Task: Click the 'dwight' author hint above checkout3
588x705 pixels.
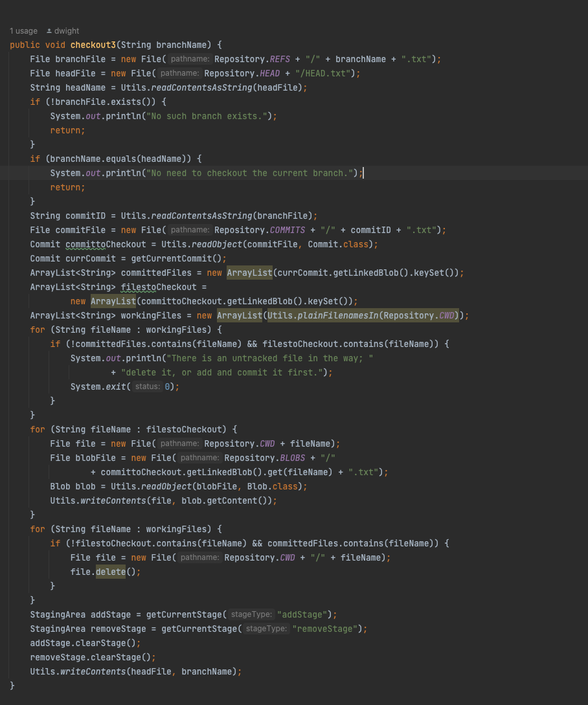Action: tap(67, 31)
